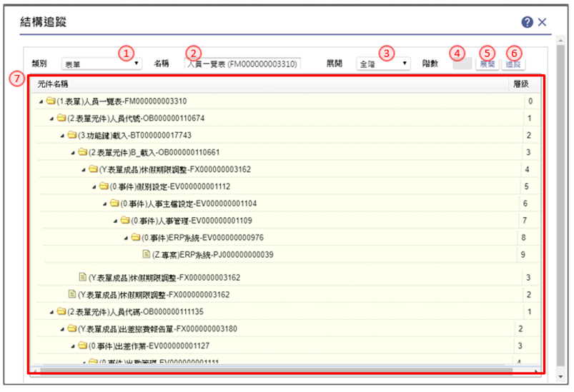Click folder icon of ERP系統-EV000000000976
Screen dimensions: 574x392
pos(135,237)
